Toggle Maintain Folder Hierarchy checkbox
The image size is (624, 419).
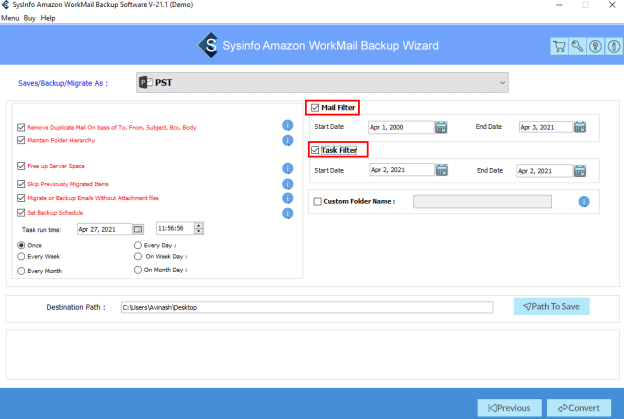[x=21, y=140]
